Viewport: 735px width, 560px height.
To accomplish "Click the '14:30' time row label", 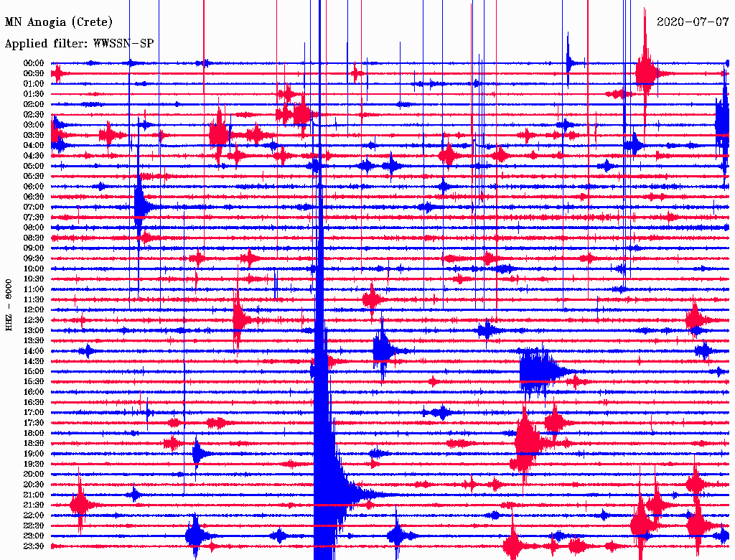I will (x=34, y=362).
